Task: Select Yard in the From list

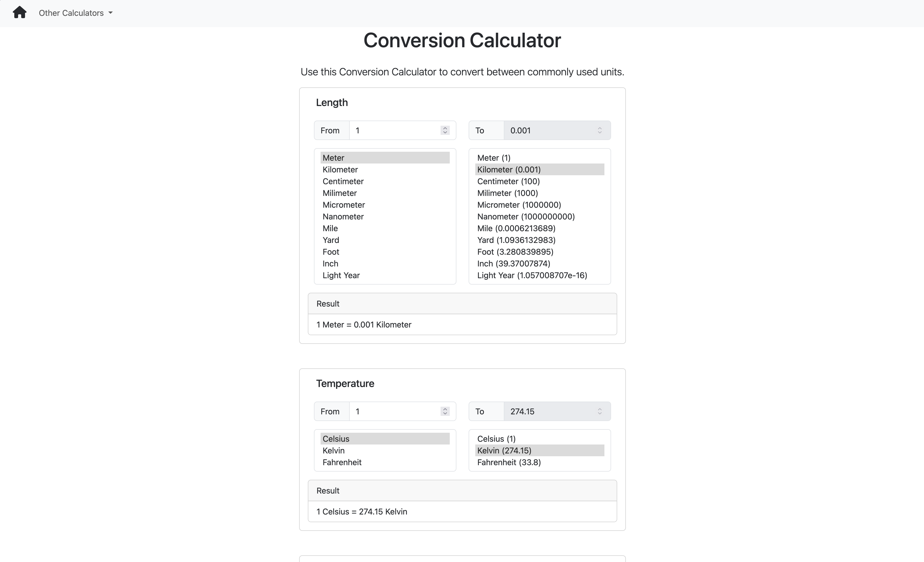Action: point(385,240)
